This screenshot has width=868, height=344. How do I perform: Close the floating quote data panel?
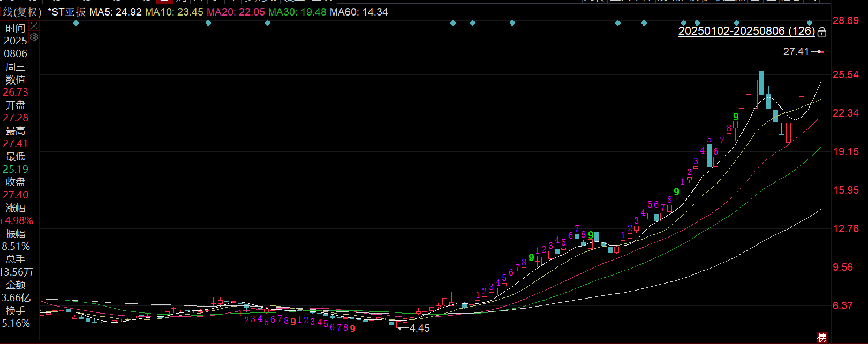coord(34,26)
